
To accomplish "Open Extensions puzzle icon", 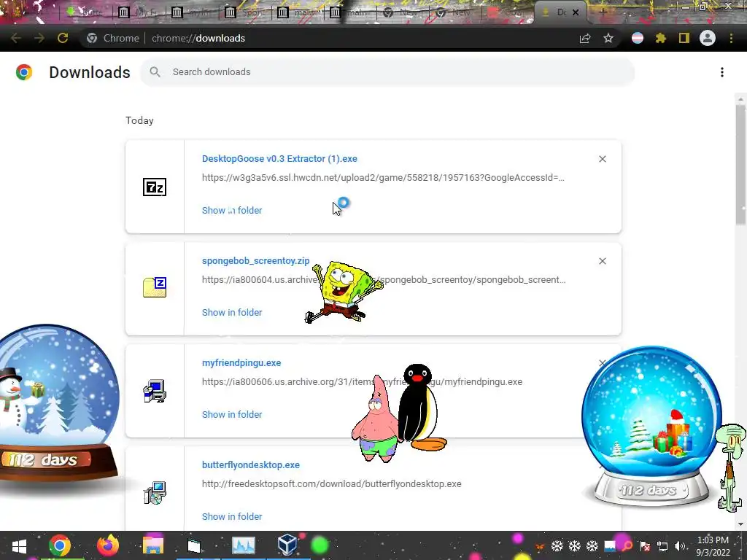I will click(x=661, y=38).
